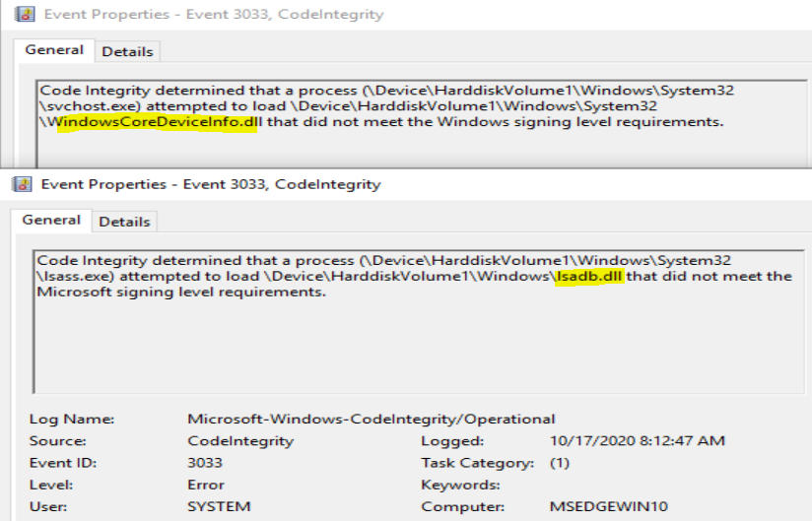Click the upper window title Event Properties - Event 3033
Image resolution: width=812 pixels, height=521 pixels.
(214, 14)
